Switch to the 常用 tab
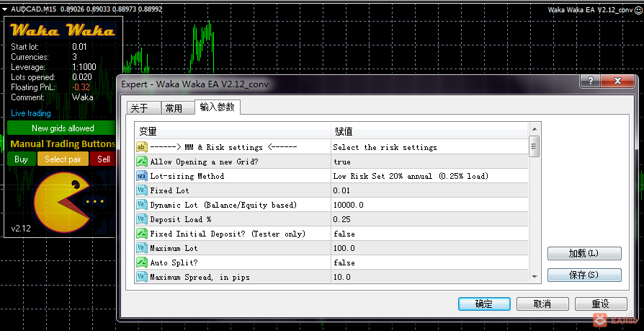644x331 pixels. [x=177, y=108]
